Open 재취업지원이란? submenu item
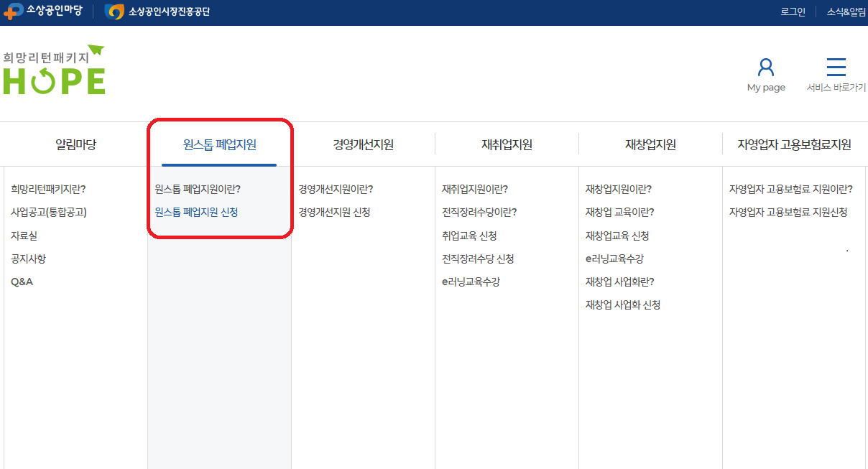Viewport: 868px width, 469px height. point(475,189)
